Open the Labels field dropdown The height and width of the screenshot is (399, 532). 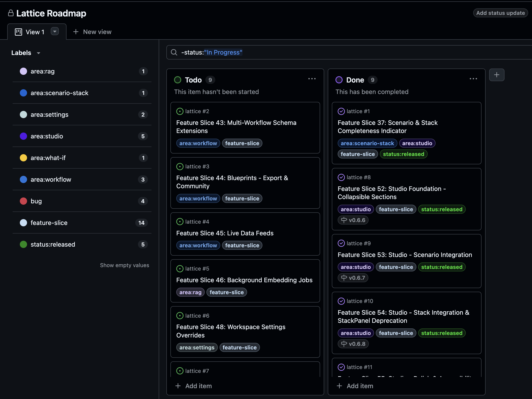point(39,53)
